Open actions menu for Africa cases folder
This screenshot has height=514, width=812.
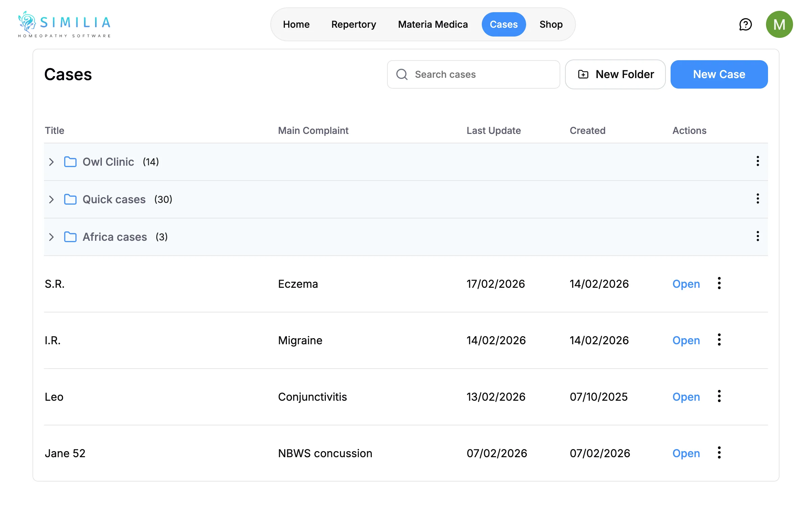point(758,236)
